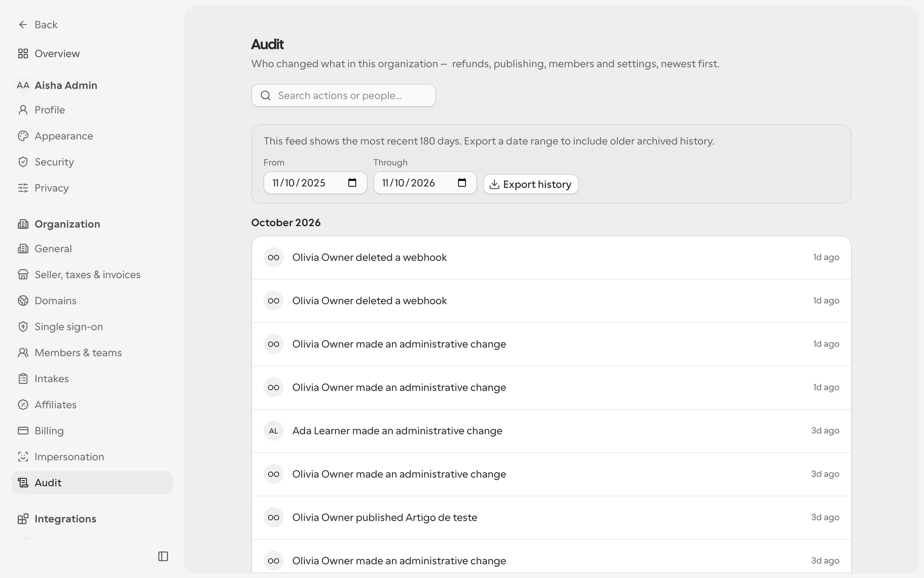This screenshot has width=924, height=578.
Task: Select the Audit menu item
Action: [x=92, y=483]
